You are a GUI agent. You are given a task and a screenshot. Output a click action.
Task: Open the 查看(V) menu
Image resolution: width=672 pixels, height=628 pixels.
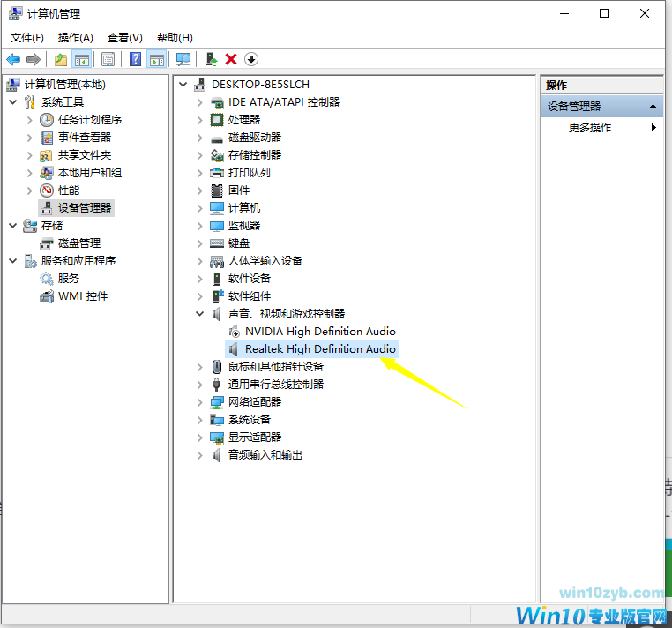pos(124,38)
